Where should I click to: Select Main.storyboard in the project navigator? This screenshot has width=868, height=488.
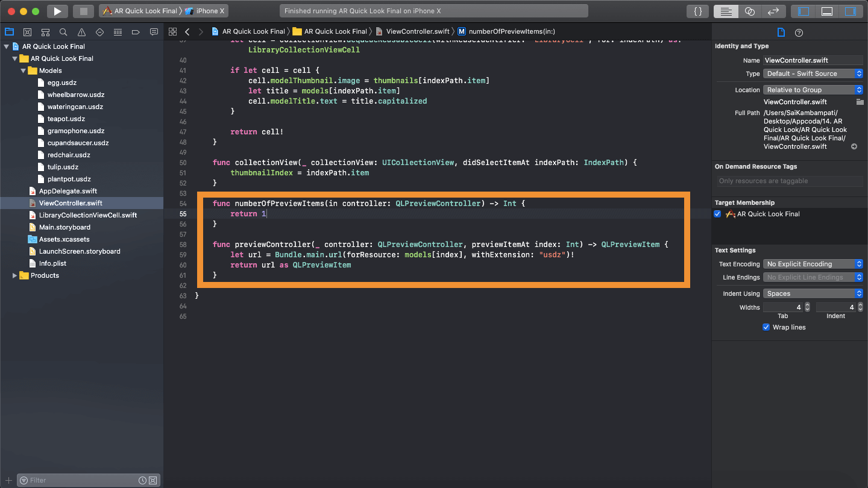[x=64, y=227]
